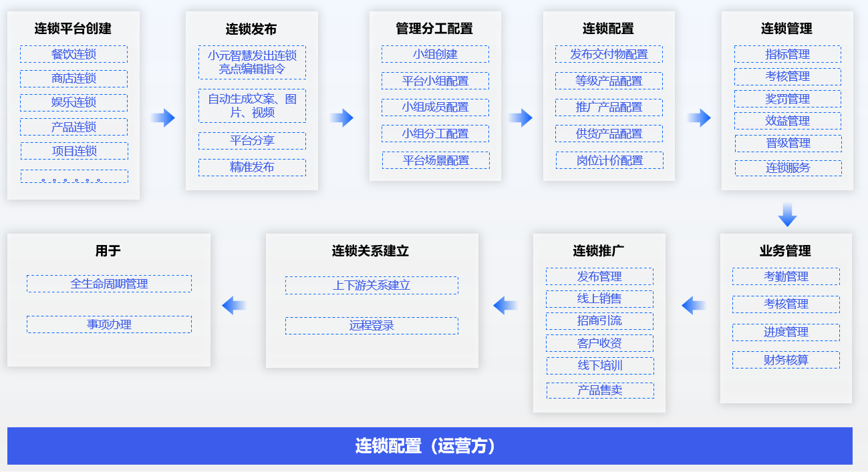The width and height of the screenshot is (868, 472).
Task: Open the 奖罚管理 box
Action: (788, 99)
